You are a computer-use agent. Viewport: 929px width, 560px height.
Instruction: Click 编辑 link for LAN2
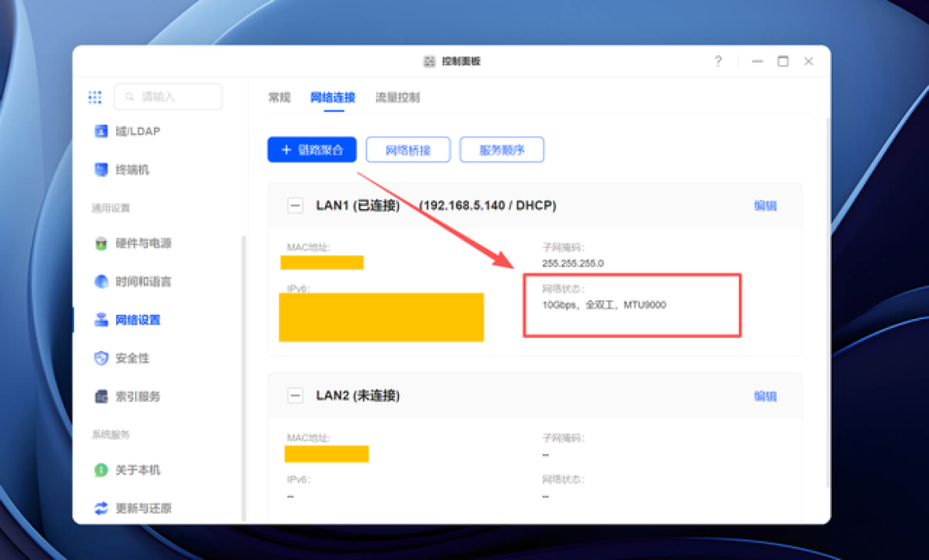(x=765, y=396)
